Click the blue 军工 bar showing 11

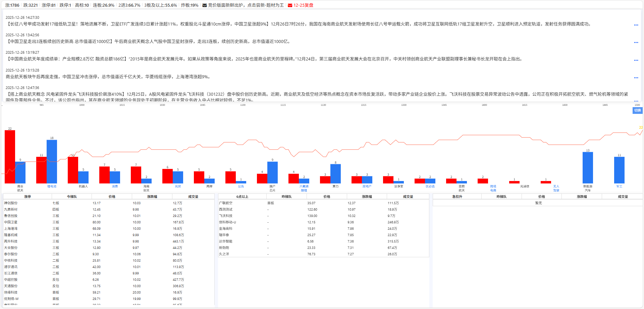619,170
